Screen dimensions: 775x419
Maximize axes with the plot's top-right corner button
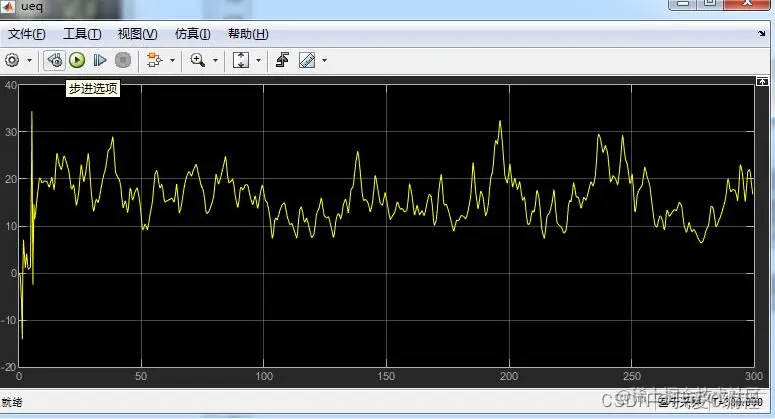tap(762, 81)
